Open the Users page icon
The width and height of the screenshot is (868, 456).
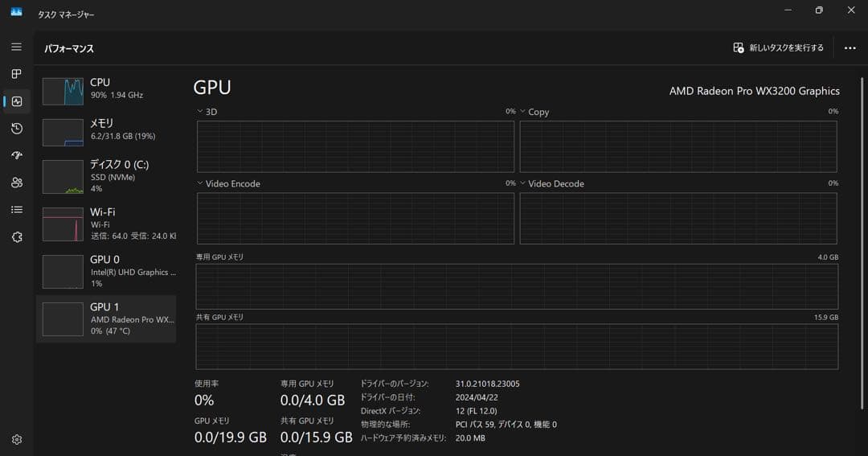[x=16, y=183]
